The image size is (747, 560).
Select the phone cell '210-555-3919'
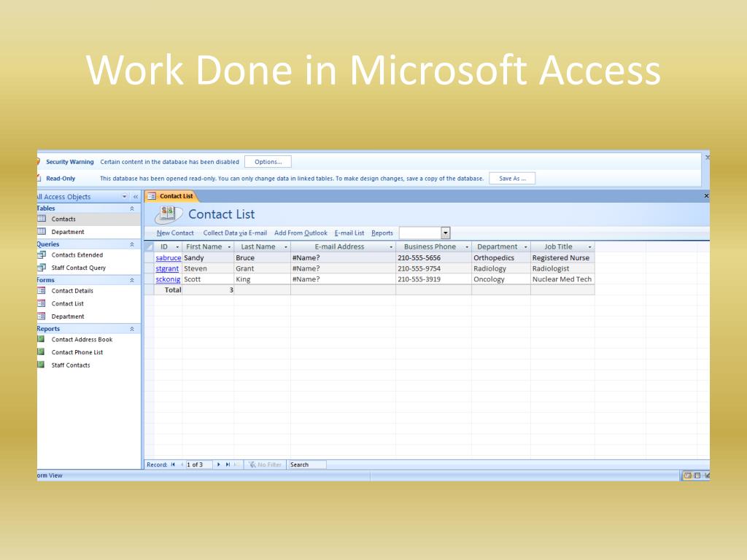tap(433, 279)
